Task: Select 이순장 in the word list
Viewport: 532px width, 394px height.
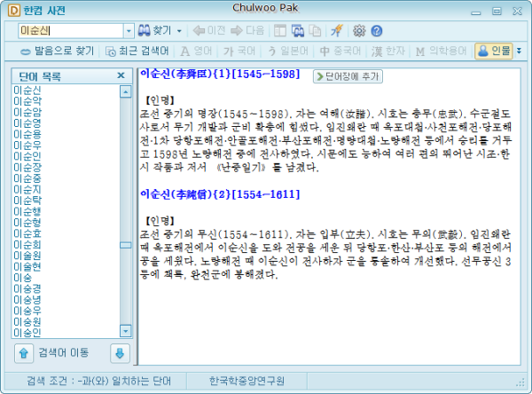Action: (x=27, y=168)
